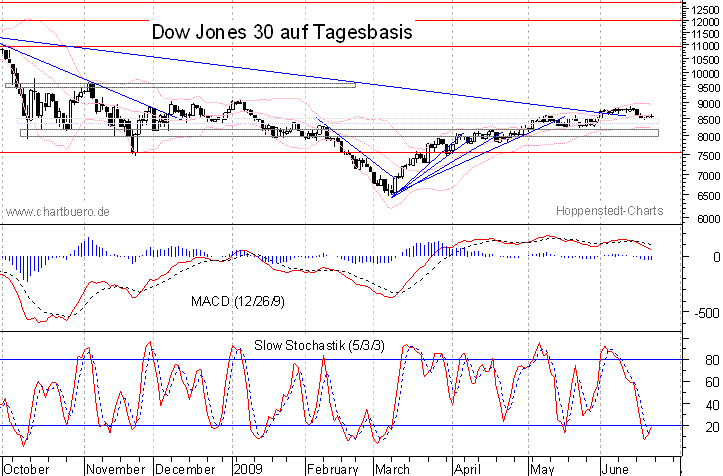Click the stochastic axis value 60
The width and height of the screenshot is (723, 476).
click(x=712, y=382)
